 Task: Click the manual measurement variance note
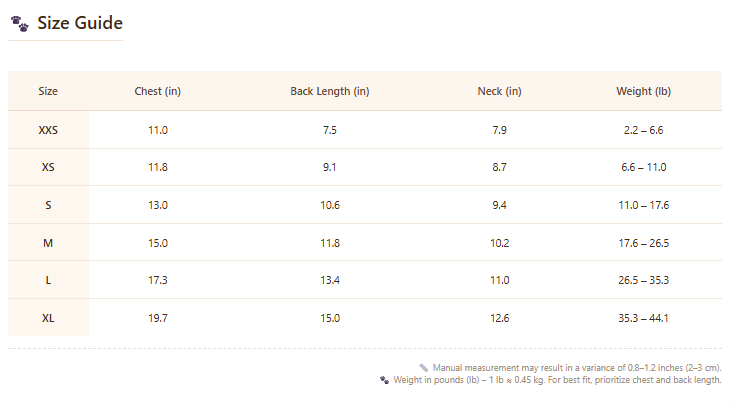(x=577, y=368)
